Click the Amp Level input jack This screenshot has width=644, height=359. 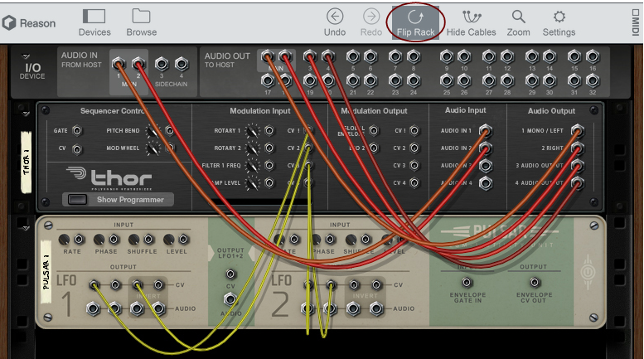pos(269,182)
